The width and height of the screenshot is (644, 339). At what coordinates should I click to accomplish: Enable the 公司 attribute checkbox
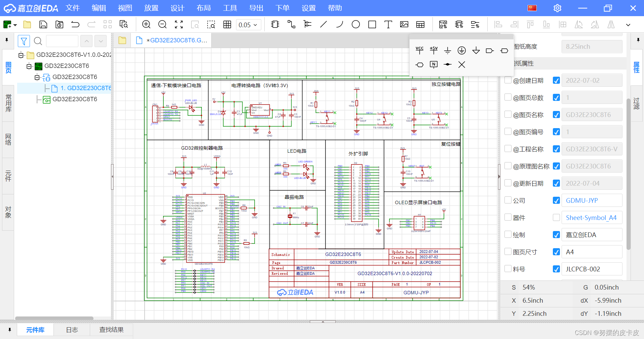[508, 200]
